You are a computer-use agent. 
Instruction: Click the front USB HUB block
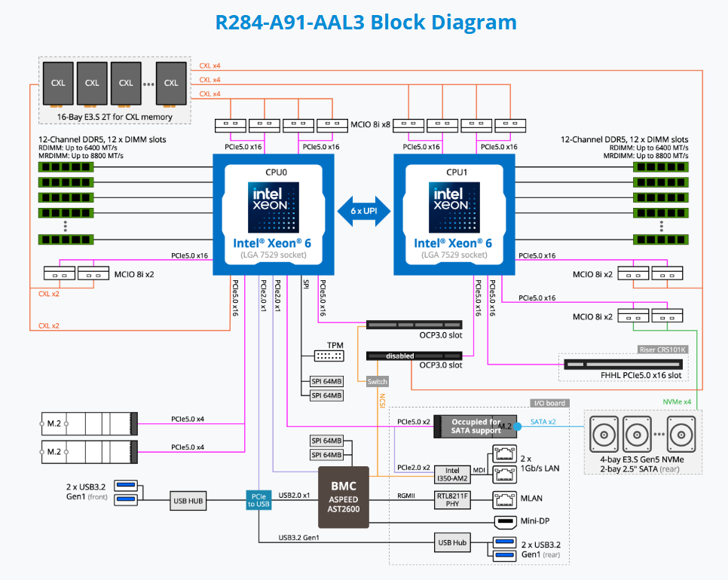pos(189,500)
